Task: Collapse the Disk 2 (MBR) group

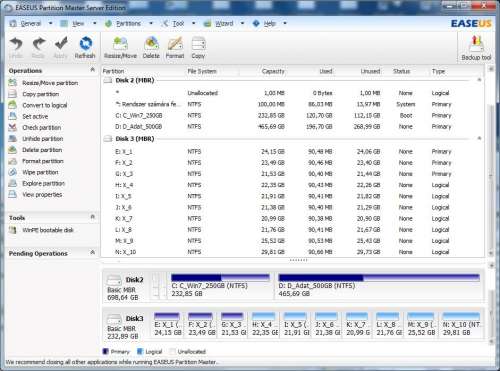Action: (479, 80)
